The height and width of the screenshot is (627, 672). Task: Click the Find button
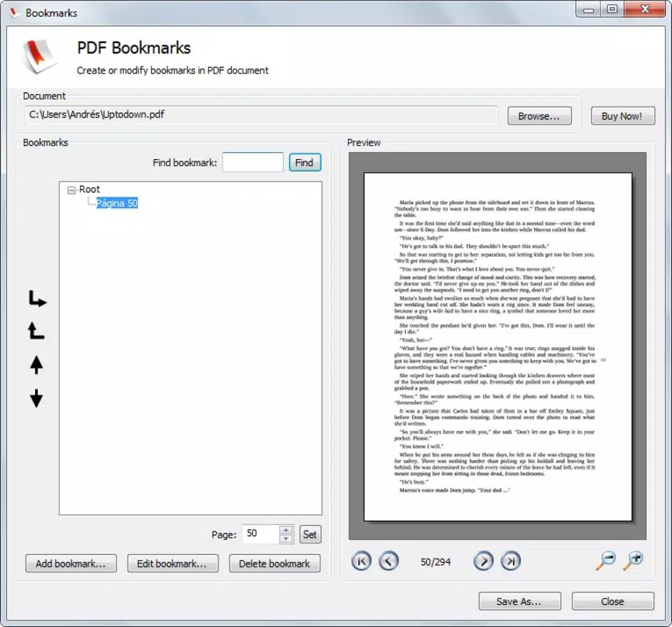click(305, 162)
